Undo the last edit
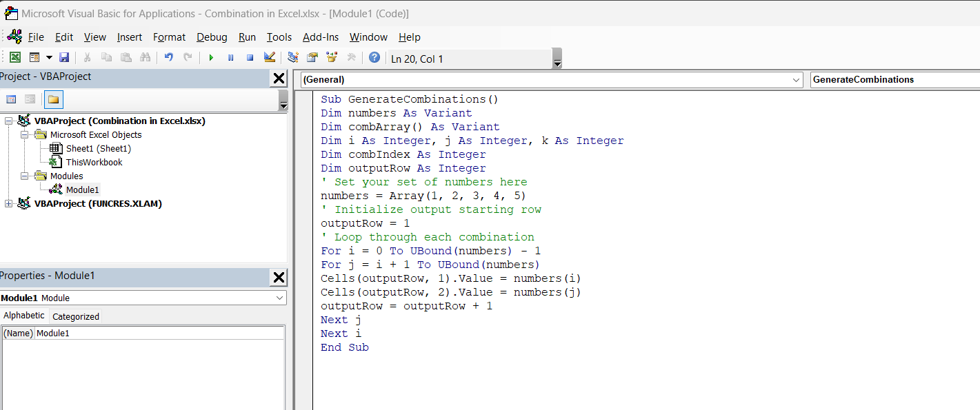 (x=168, y=58)
